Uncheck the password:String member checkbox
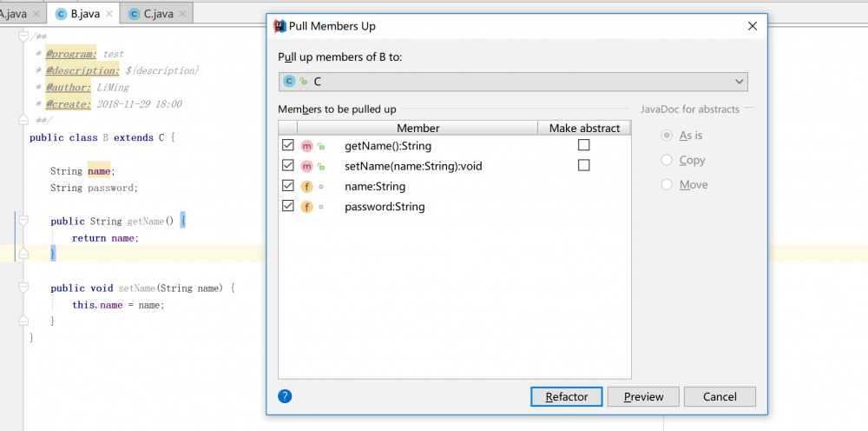 pos(288,207)
